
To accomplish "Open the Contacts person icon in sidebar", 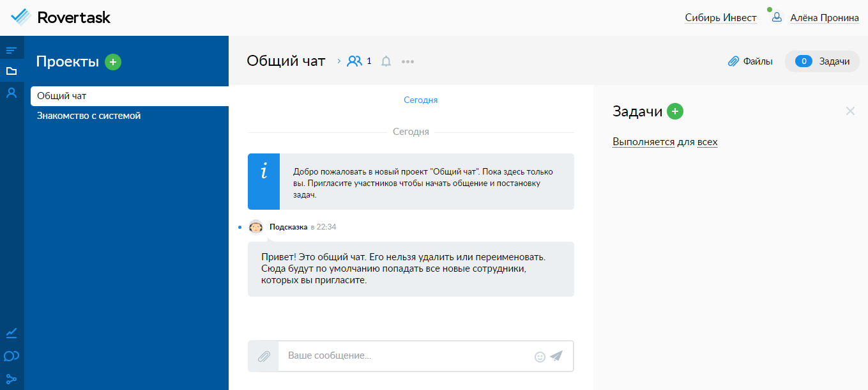I will point(11,93).
